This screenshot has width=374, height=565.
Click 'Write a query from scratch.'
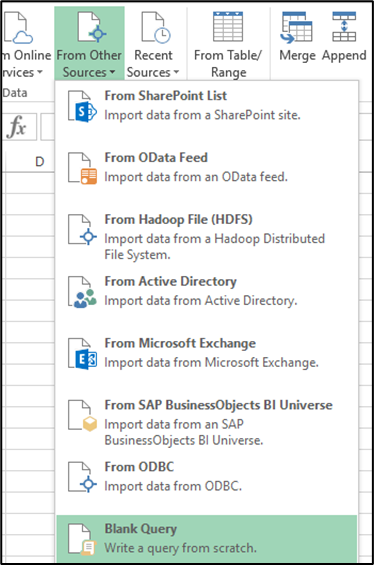pyautogui.click(x=181, y=548)
